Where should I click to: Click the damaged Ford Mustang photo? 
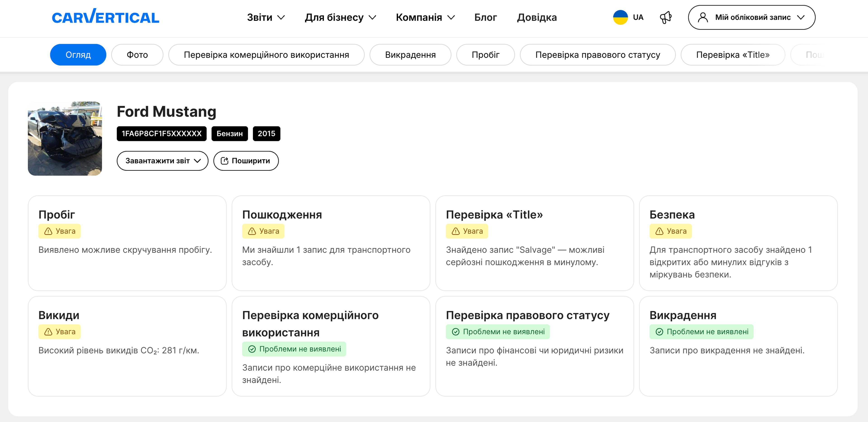click(x=65, y=139)
